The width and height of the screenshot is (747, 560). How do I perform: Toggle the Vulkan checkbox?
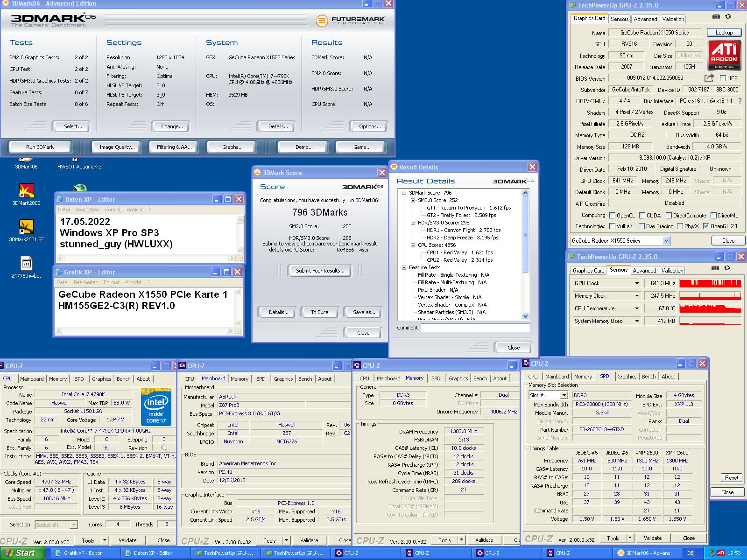612,226
